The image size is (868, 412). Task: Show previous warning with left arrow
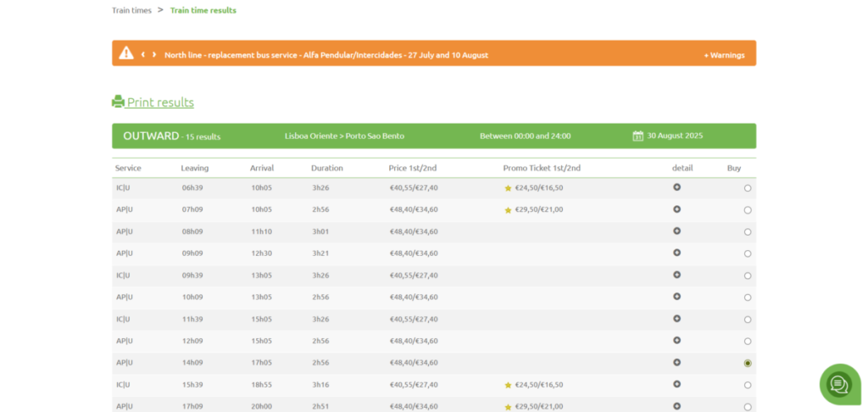pyautogui.click(x=142, y=54)
